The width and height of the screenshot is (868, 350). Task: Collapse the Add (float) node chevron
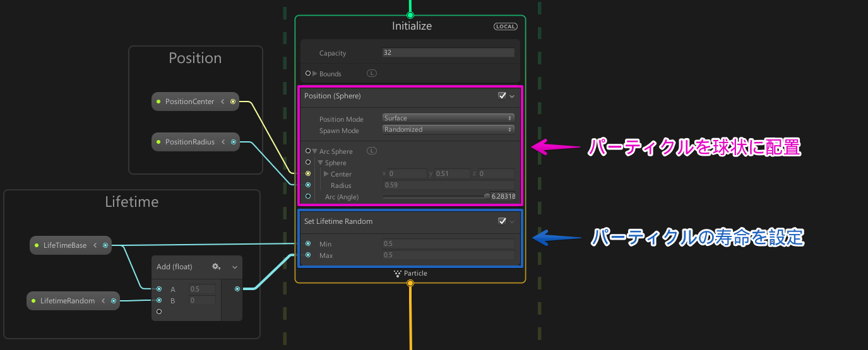point(235,267)
